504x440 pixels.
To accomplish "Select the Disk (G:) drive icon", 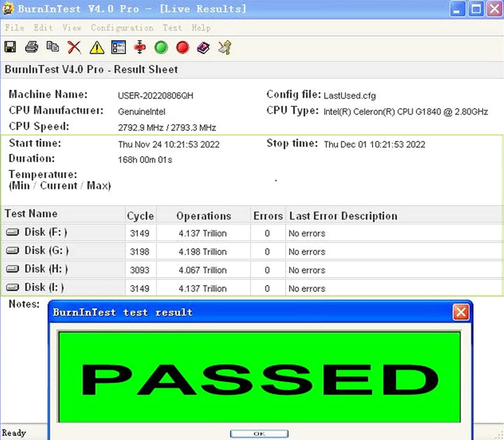I will (x=13, y=250).
